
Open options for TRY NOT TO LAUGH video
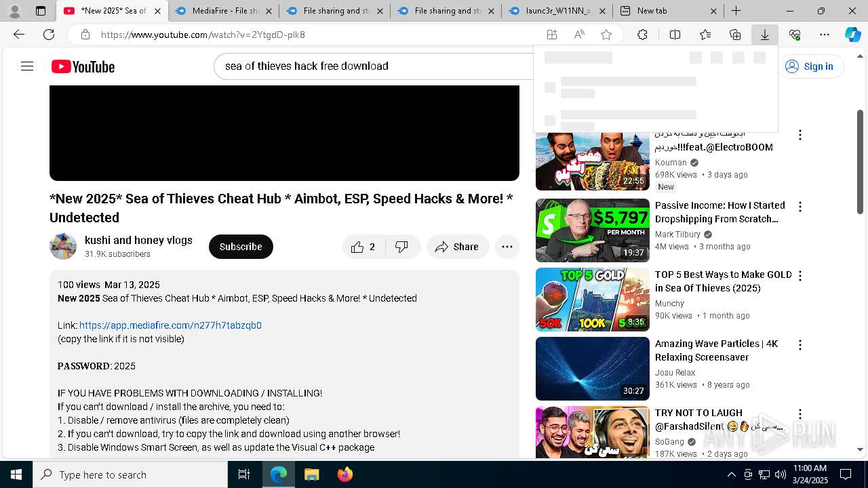(x=800, y=414)
